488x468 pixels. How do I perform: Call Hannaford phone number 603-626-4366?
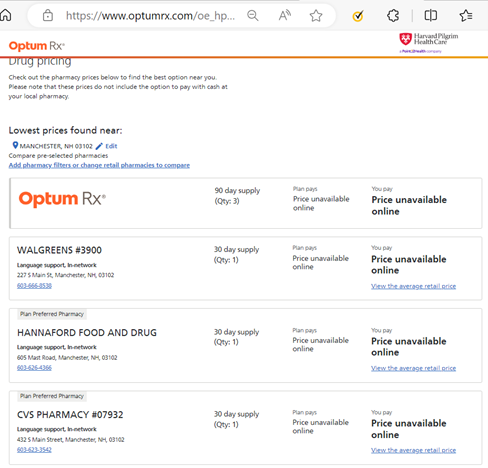34,368
